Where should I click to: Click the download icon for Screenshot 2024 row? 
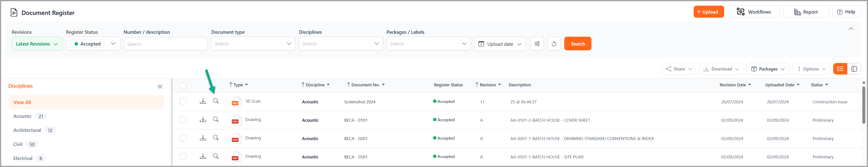coord(203,101)
